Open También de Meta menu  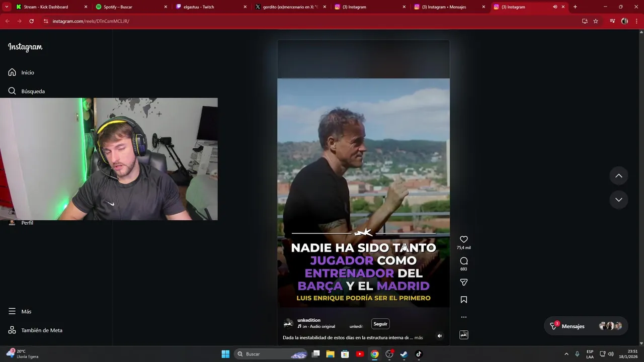coord(35,330)
